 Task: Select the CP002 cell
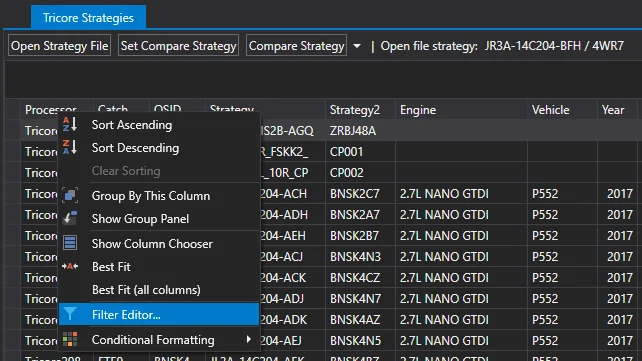tap(360, 173)
